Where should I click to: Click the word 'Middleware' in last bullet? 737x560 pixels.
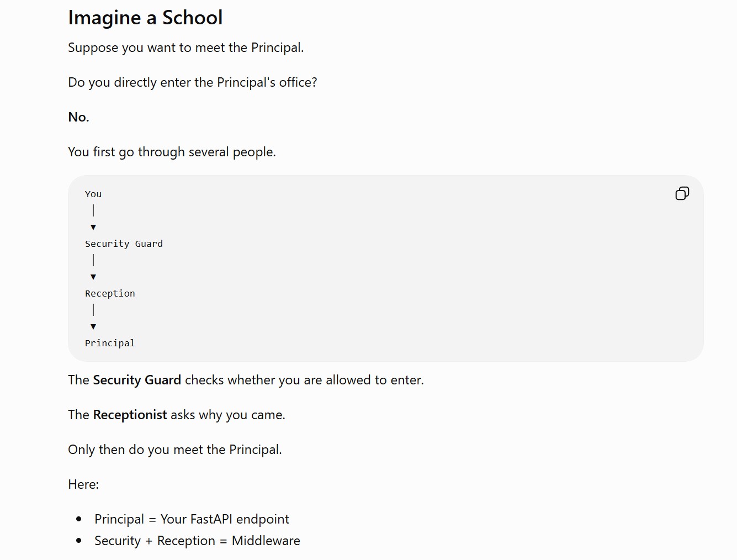266,541
